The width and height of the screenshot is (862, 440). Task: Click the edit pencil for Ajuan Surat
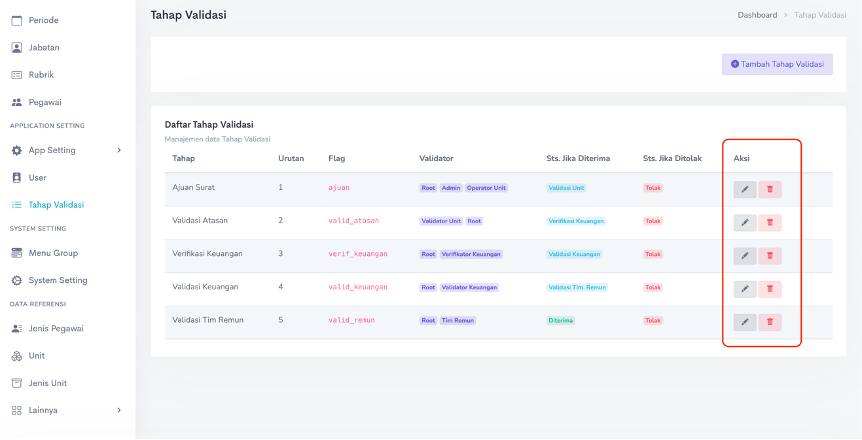coord(745,190)
